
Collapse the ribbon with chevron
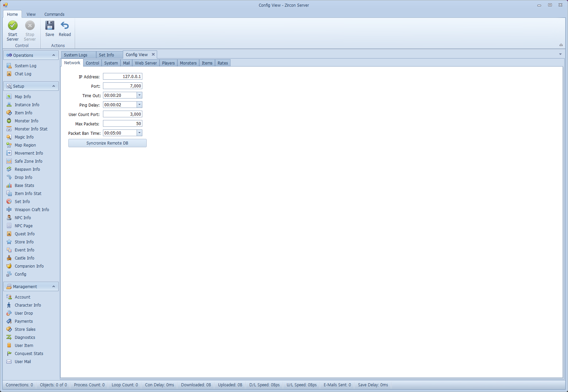pos(561,45)
